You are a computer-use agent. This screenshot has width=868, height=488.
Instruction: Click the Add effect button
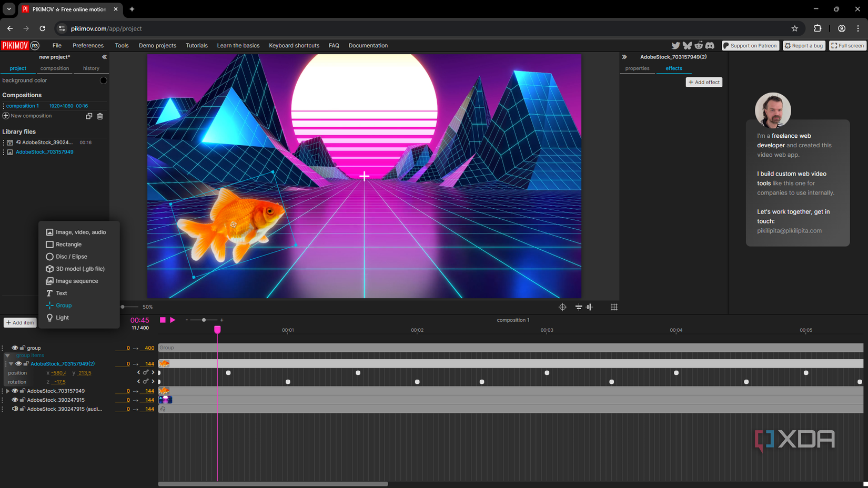pos(704,82)
